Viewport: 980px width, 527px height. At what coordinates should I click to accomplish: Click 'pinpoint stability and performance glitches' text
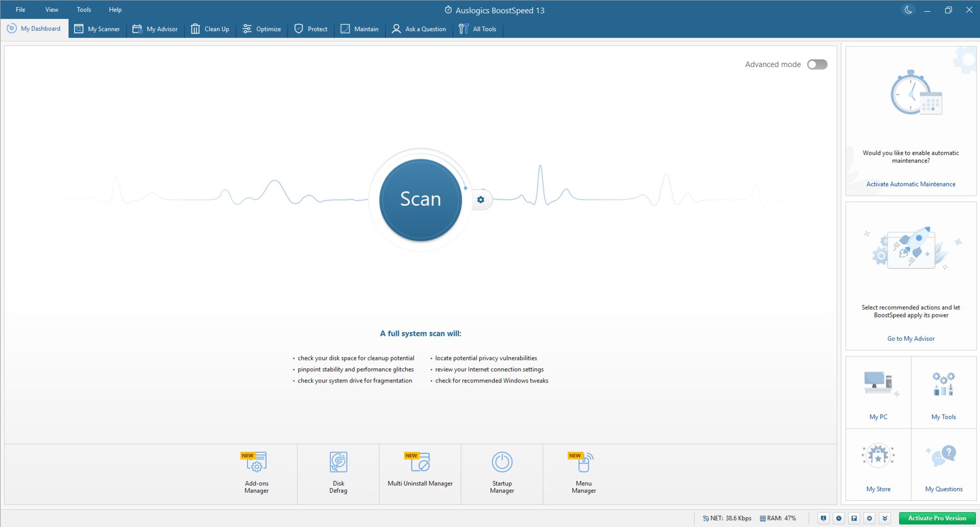[356, 370]
